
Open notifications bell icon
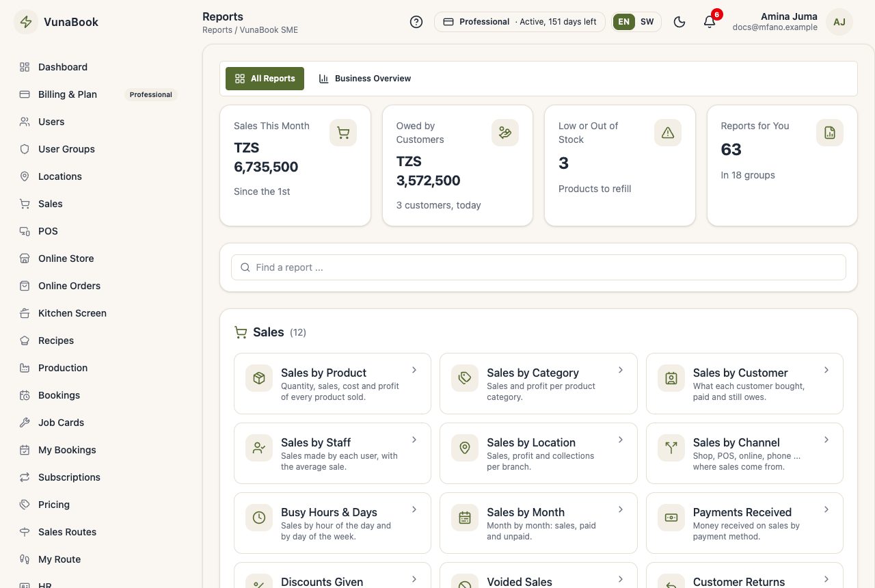pos(710,22)
